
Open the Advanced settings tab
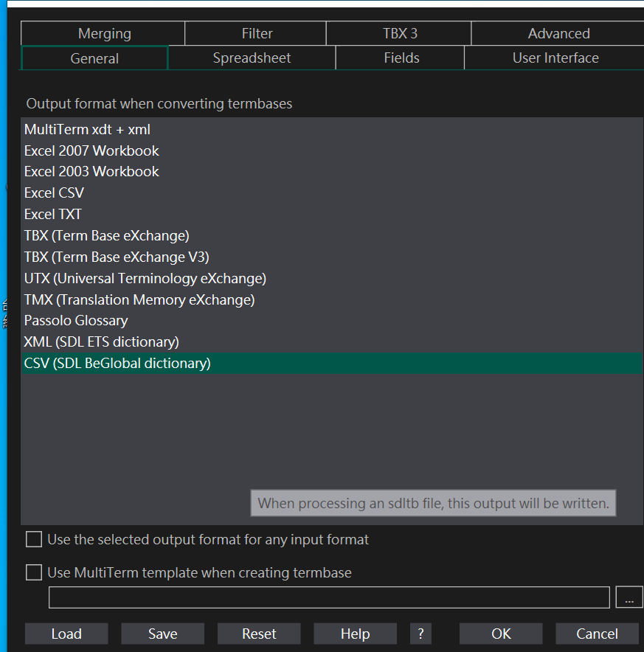[x=558, y=33]
